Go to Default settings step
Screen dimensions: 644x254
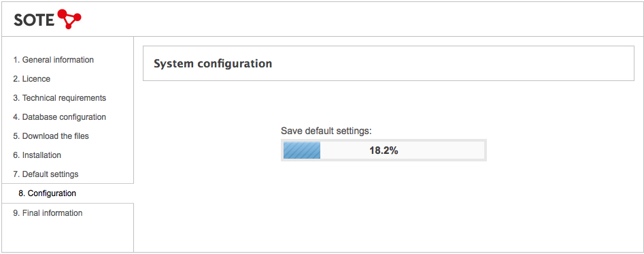(46, 174)
